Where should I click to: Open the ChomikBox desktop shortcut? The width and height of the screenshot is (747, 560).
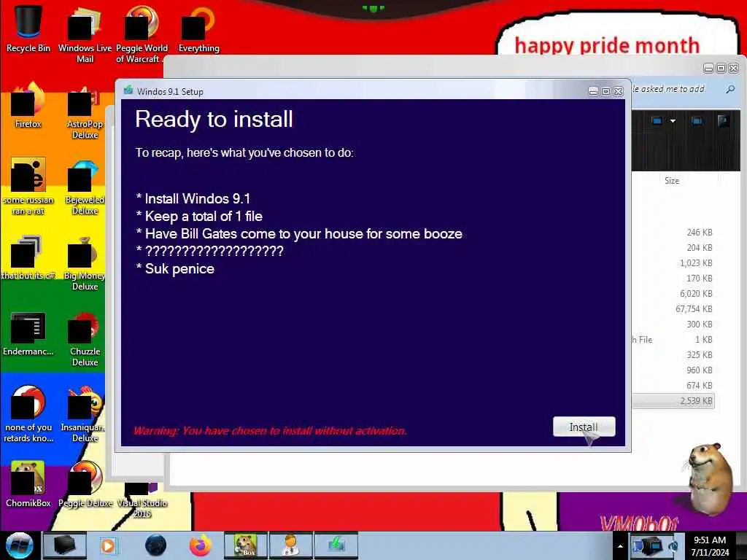tap(28, 484)
